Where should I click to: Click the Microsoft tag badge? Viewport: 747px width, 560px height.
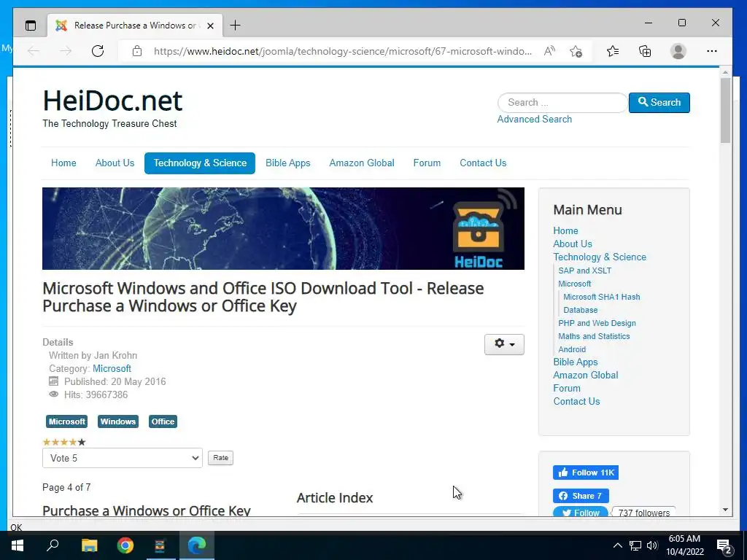tap(66, 421)
